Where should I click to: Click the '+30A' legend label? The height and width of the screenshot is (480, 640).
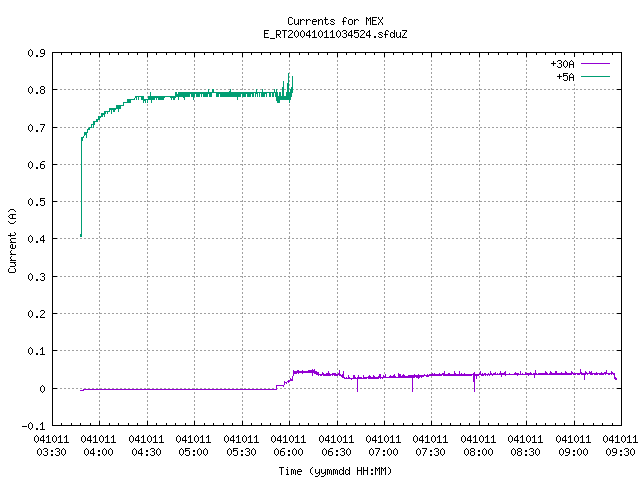562,64
